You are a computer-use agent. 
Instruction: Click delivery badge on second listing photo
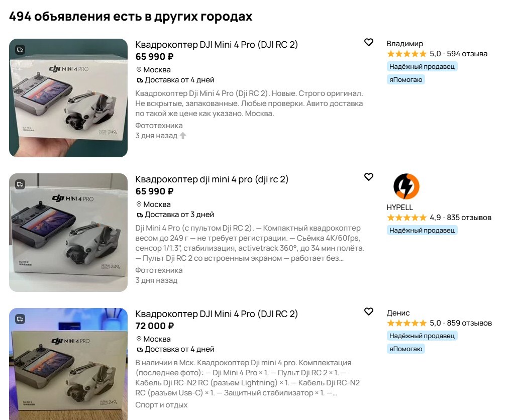(20, 184)
